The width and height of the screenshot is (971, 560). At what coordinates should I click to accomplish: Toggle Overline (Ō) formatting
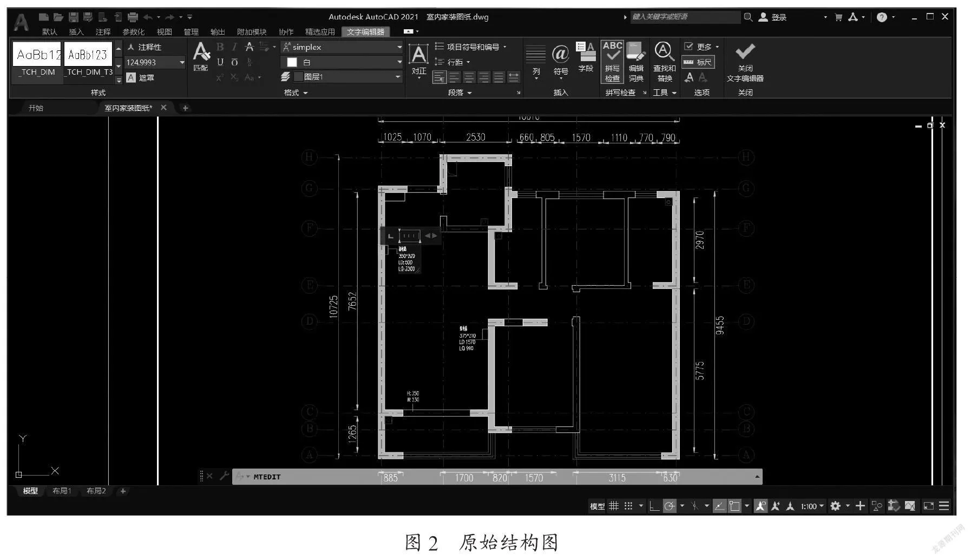click(x=234, y=62)
